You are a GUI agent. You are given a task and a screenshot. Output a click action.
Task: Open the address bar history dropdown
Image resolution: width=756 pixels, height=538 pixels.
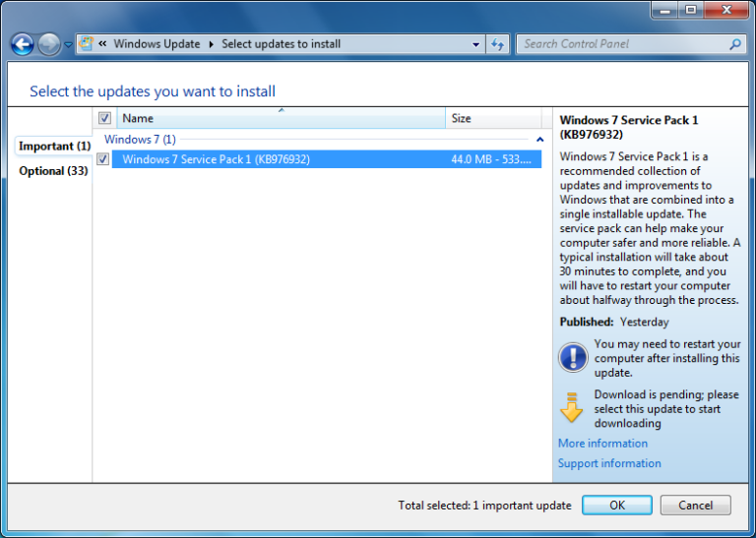point(475,44)
